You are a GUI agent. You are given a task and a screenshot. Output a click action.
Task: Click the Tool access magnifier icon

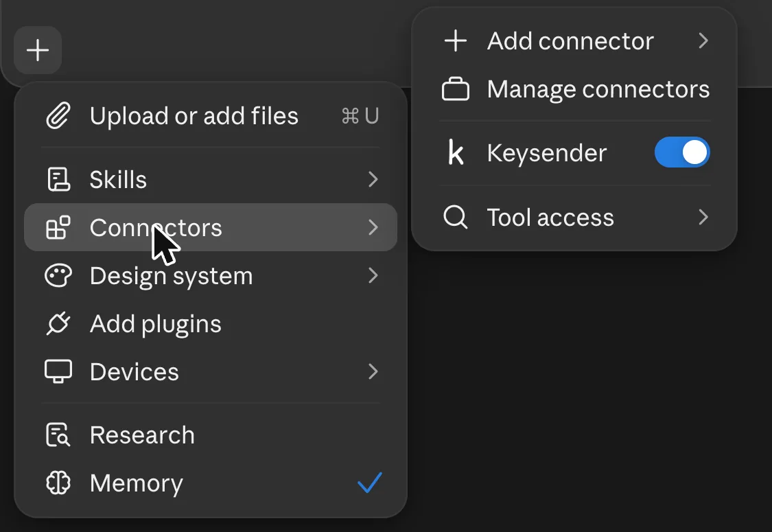point(456,217)
